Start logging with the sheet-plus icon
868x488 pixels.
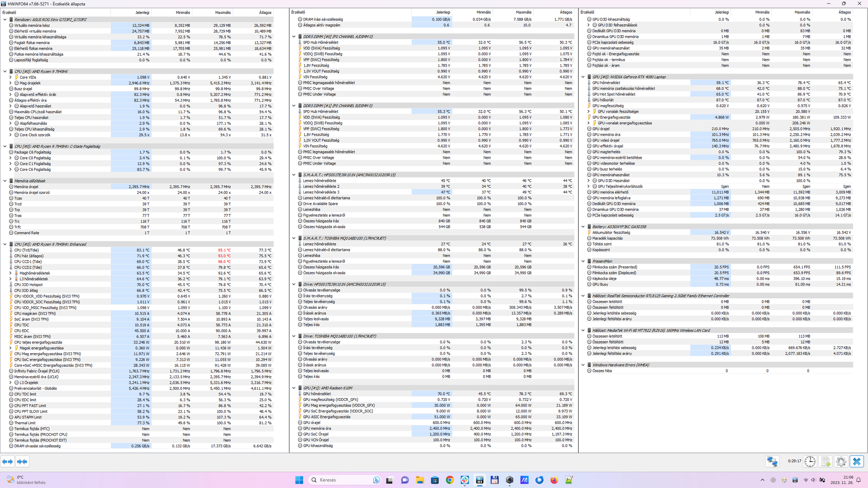(x=825, y=462)
